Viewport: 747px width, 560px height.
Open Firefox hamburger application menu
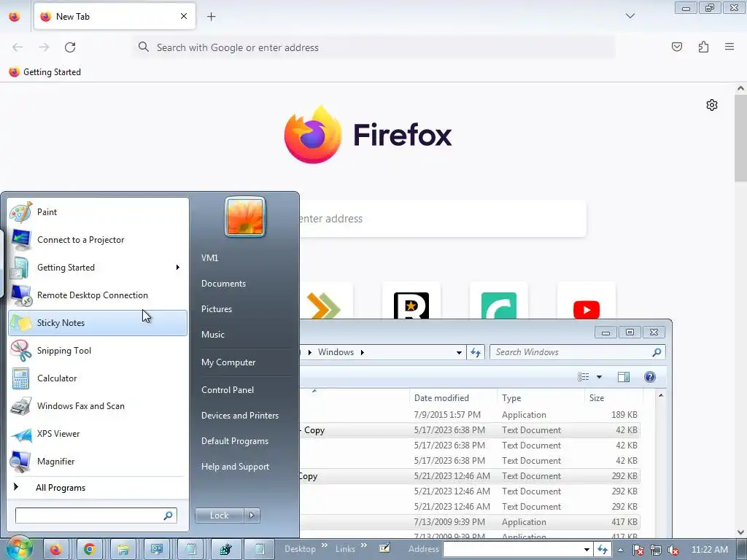(x=729, y=47)
